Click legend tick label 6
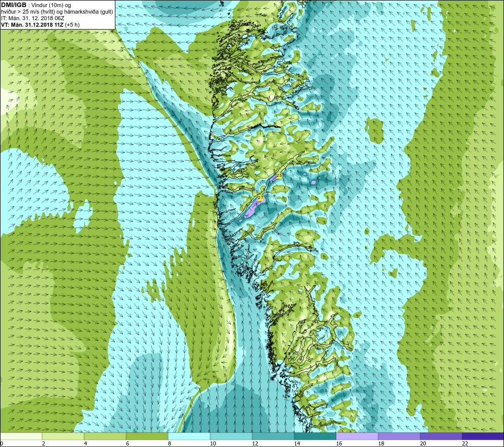Viewport: 504px width, 447px height. click(x=128, y=443)
